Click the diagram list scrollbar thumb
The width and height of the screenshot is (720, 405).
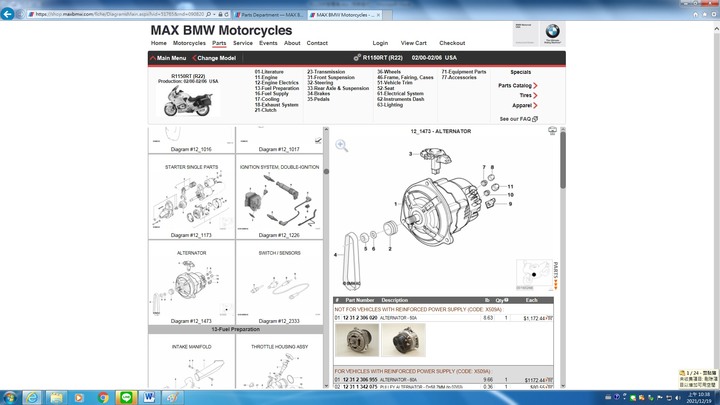point(326,171)
